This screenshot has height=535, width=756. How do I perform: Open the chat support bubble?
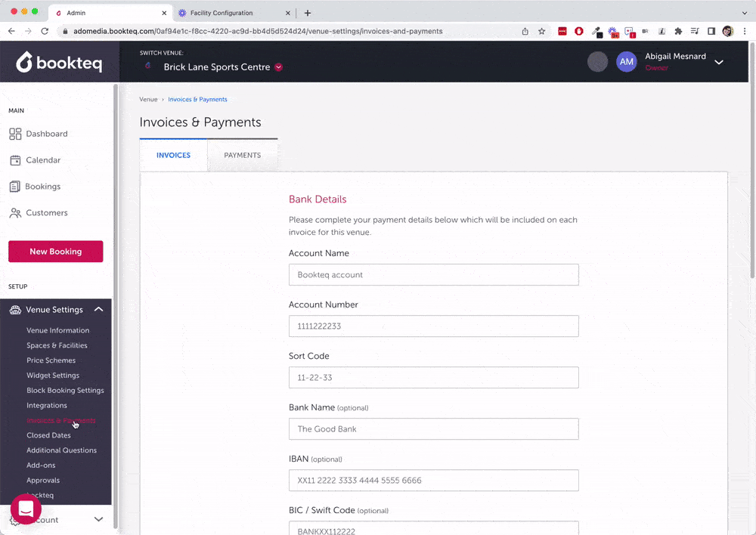pyautogui.click(x=26, y=510)
